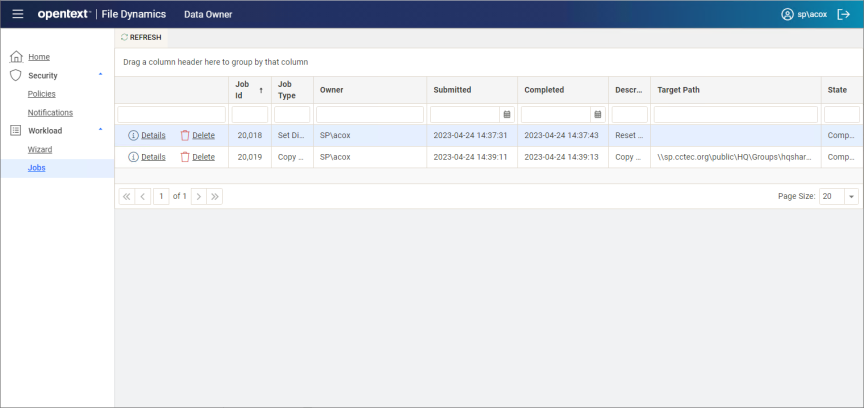The height and width of the screenshot is (408, 864).
Task: Click the Security shield icon
Action: coord(16,76)
